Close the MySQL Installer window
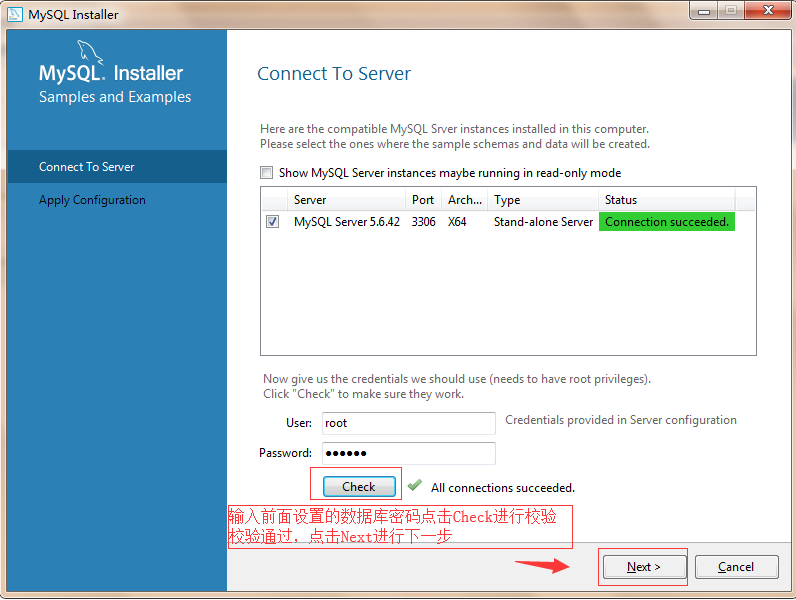 [769, 11]
